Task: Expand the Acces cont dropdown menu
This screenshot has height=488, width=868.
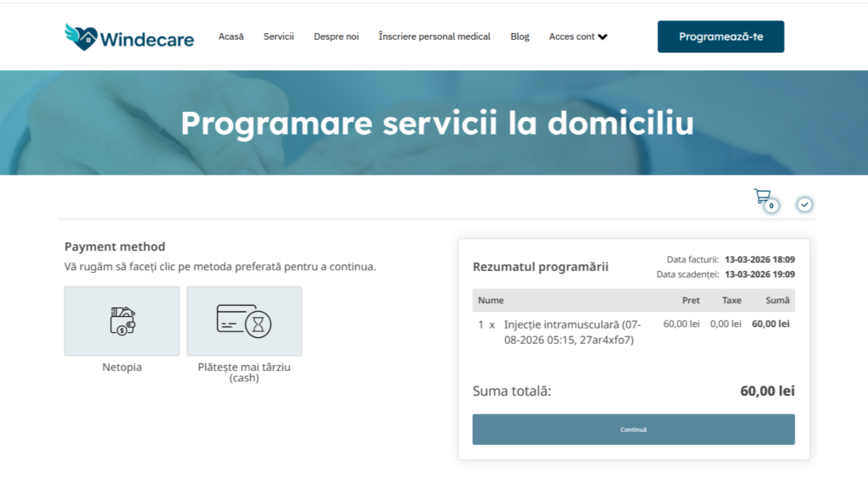Action: 578,36
